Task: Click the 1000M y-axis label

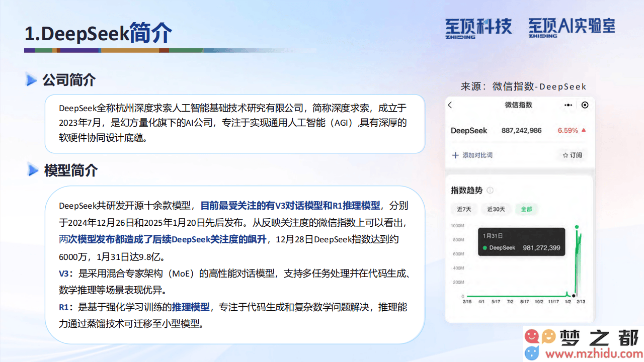Action: pyautogui.click(x=457, y=226)
